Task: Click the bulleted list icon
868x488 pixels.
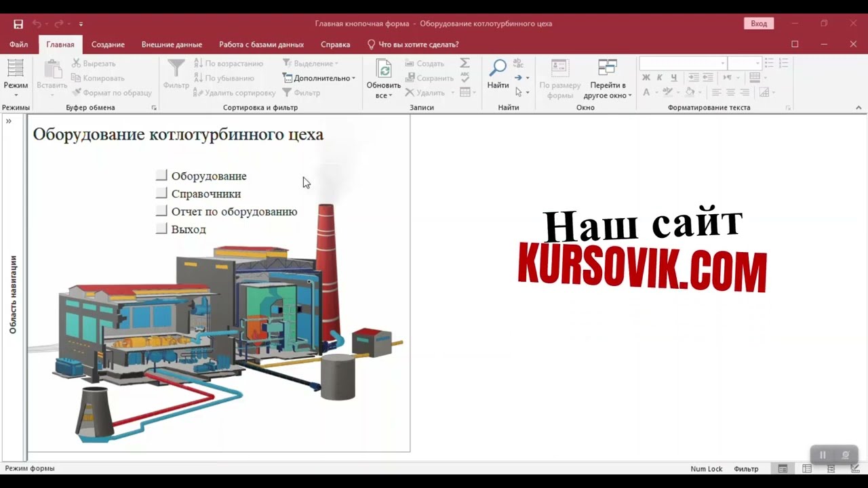Action: click(x=769, y=63)
